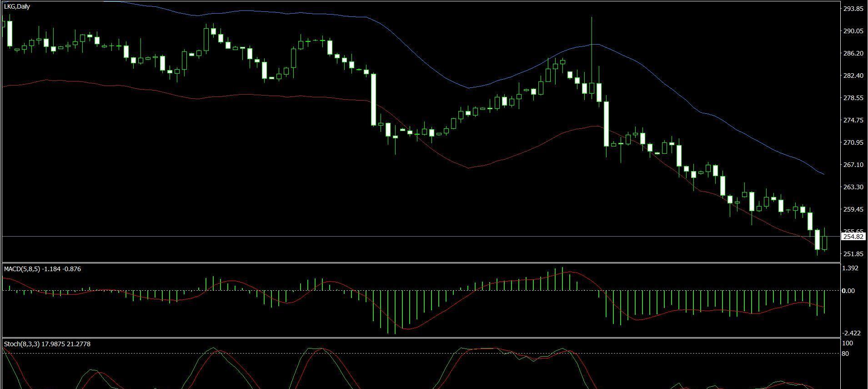Click the 282.40 price axis value
The height and width of the screenshot is (389, 868).
tap(853, 76)
